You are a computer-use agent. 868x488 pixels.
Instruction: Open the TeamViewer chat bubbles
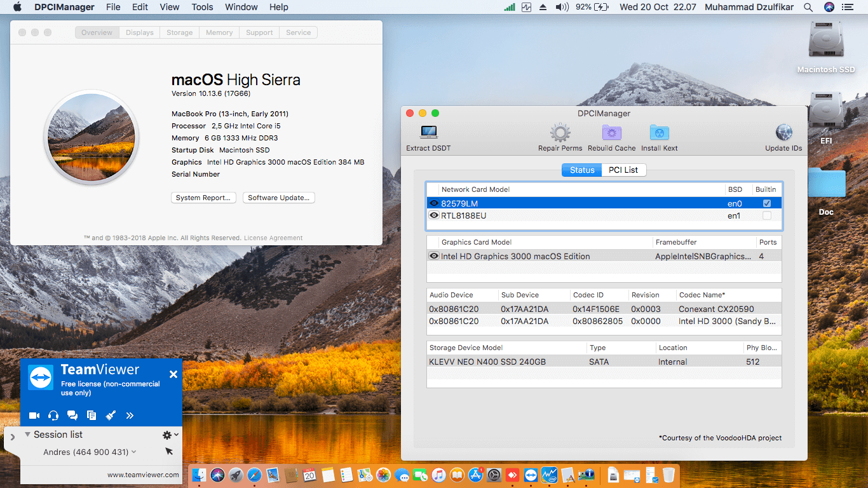[72, 416]
